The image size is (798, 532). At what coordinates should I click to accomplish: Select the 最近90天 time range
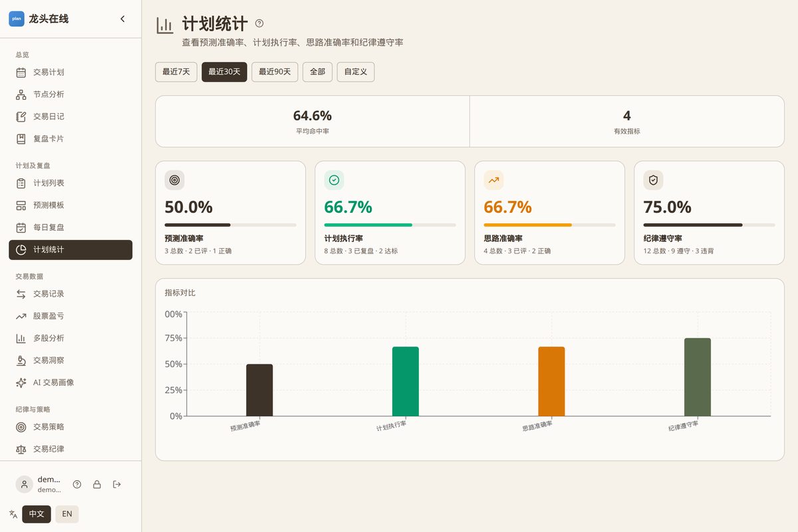click(x=275, y=72)
